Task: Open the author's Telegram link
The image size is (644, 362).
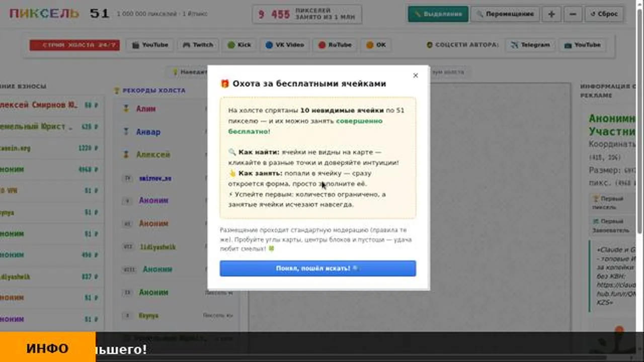Action: click(x=530, y=45)
